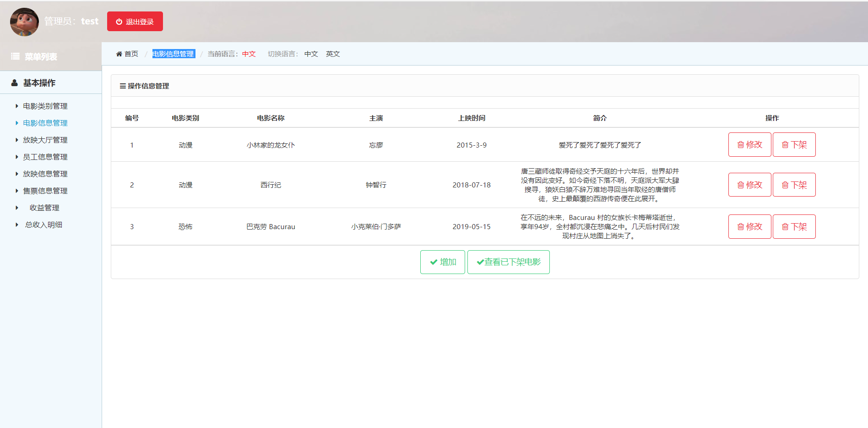Click the trash icon on 小林家的龙女仆's 修改 button
Image resolution: width=868 pixels, height=428 pixels.
[741, 144]
